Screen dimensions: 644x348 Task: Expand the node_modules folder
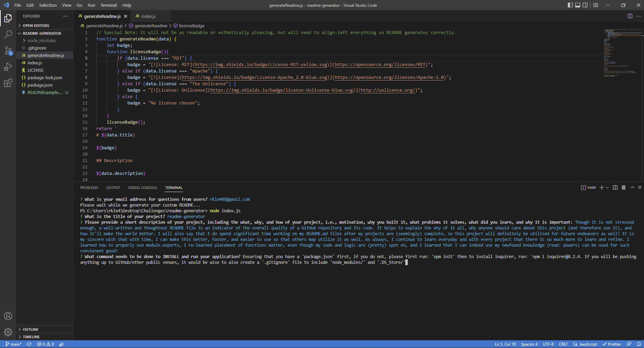point(45,40)
